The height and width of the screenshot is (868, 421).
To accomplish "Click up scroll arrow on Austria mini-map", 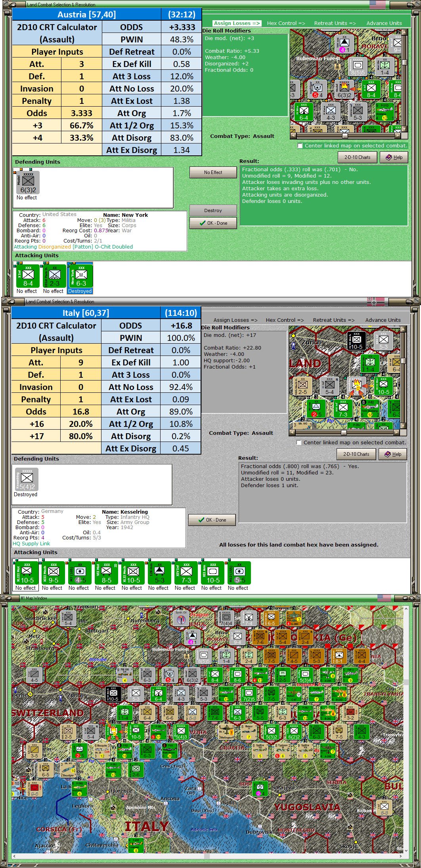I will 404,32.
